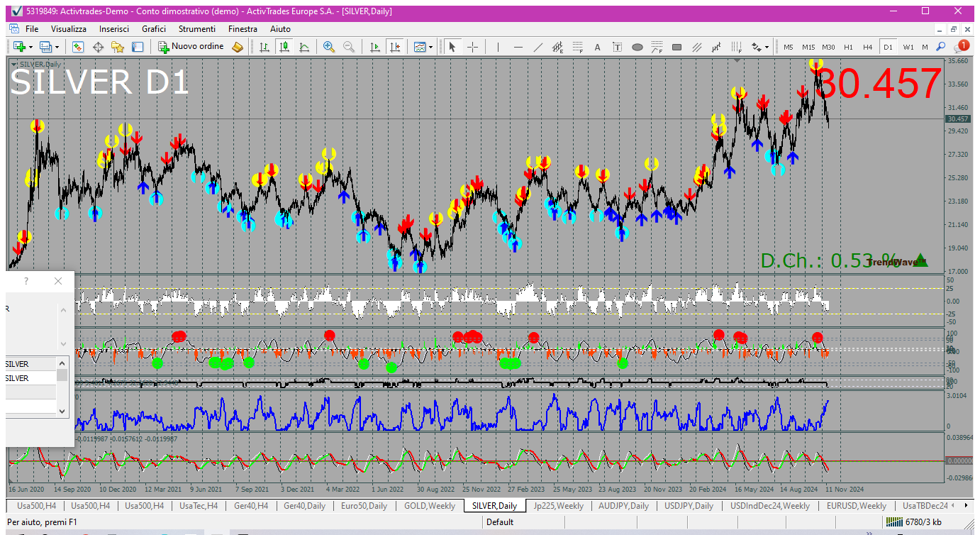Click the Nuovo ordine button

point(191,47)
